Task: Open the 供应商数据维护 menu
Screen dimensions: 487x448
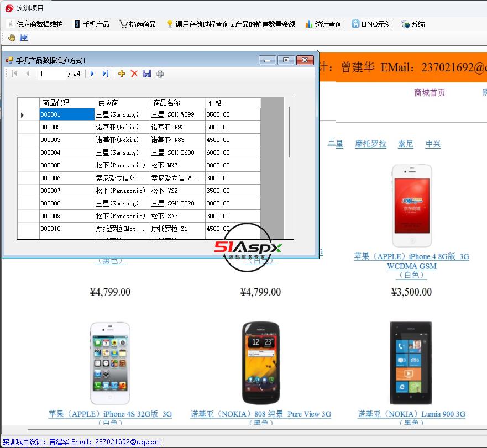Action: point(36,24)
